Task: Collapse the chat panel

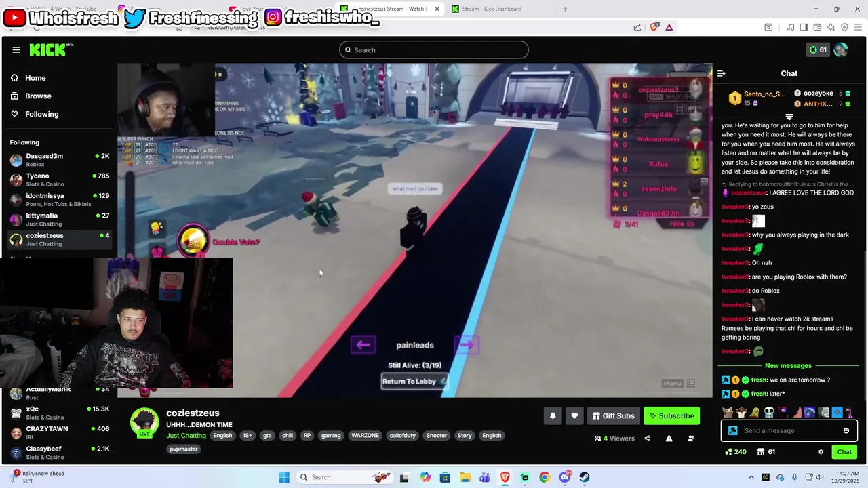Action: 722,73
